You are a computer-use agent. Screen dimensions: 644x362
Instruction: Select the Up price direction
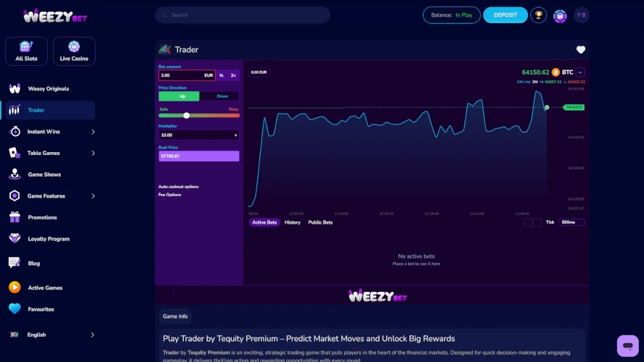tap(179, 96)
